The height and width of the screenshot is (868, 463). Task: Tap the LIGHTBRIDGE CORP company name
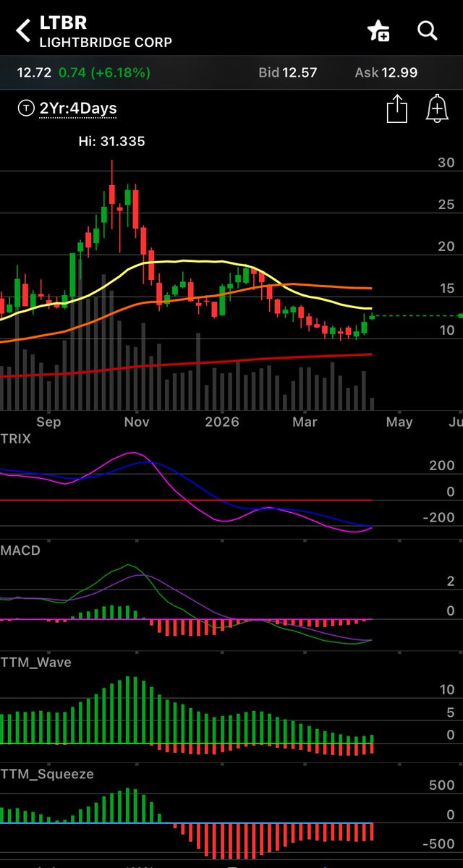tap(106, 42)
